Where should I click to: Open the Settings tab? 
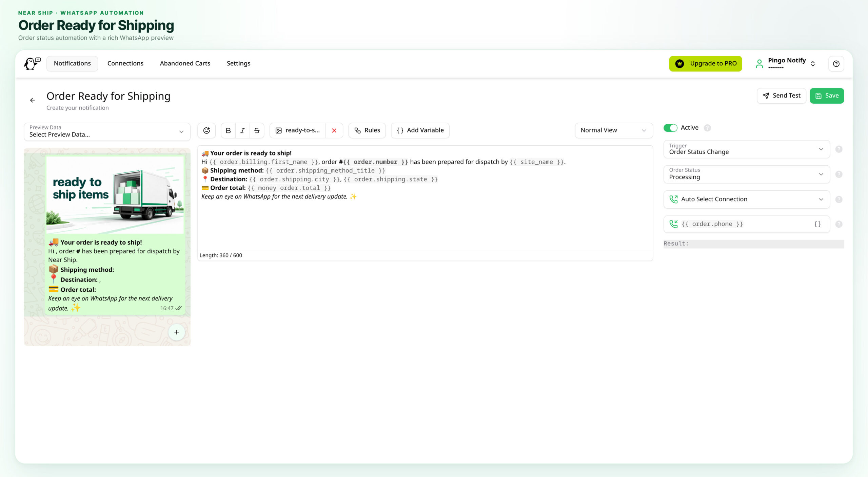click(x=239, y=64)
